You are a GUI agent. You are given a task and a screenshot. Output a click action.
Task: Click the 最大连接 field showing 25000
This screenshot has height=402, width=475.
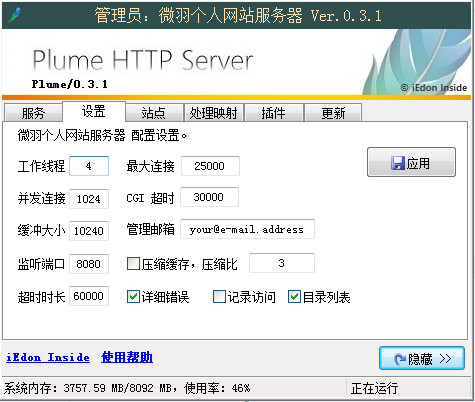pyautogui.click(x=210, y=166)
